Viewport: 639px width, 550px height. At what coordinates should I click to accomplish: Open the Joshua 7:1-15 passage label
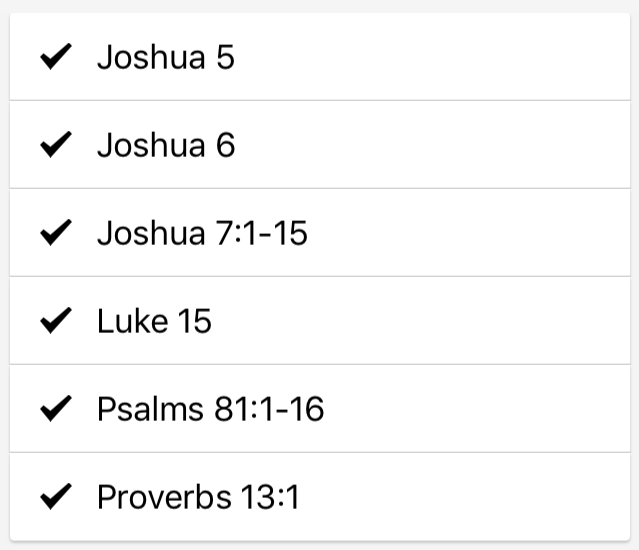(x=202, y=233)
